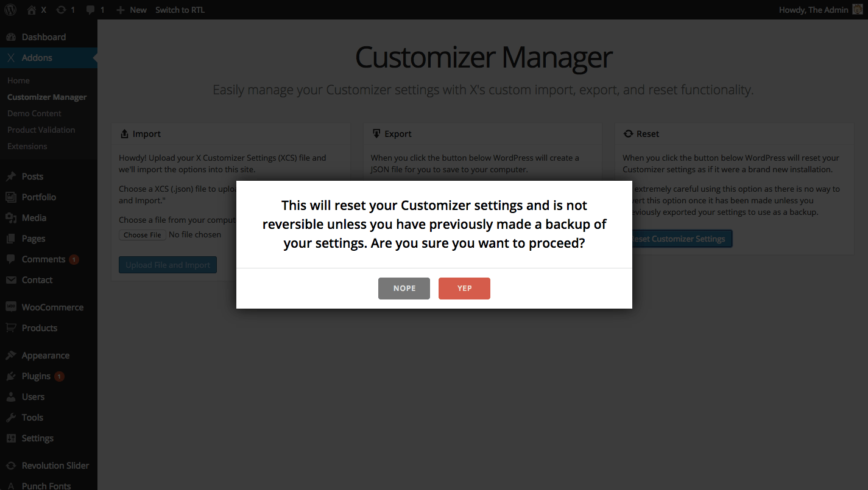The image size is (868, 490).
Task: Confirm the reset by clicking YEP
Action: click(464, 288)
